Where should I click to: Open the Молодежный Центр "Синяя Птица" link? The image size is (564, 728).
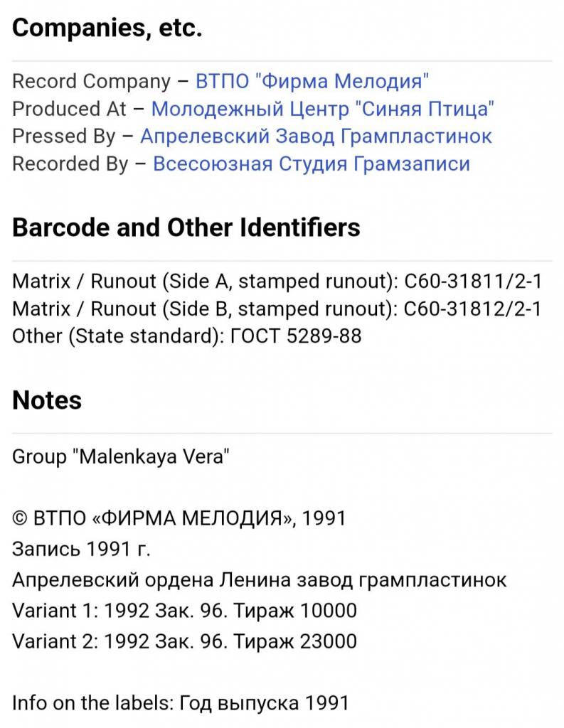322,109
